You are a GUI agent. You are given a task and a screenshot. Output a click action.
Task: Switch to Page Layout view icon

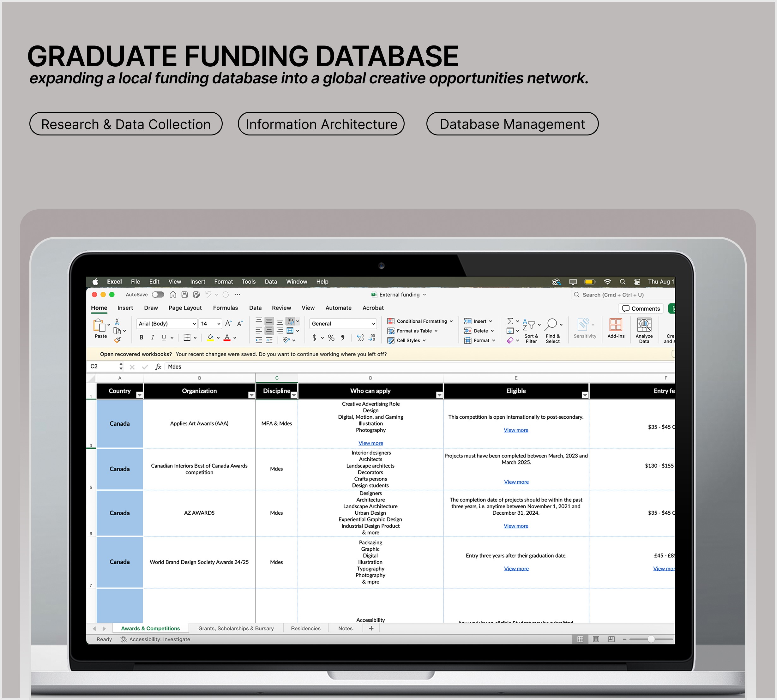(x=596, y=639)
